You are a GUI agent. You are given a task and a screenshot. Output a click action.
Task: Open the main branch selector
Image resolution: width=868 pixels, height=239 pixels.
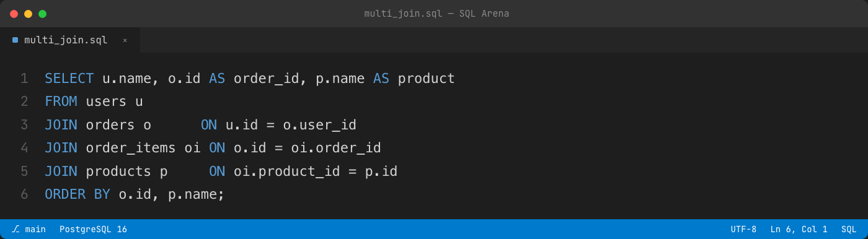(x=29, y=229)
